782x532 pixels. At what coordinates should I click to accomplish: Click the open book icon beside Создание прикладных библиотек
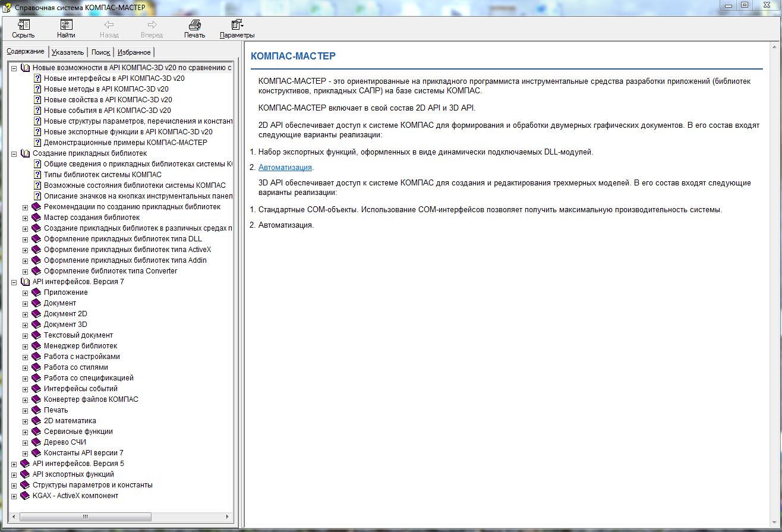tap(25, 153)
